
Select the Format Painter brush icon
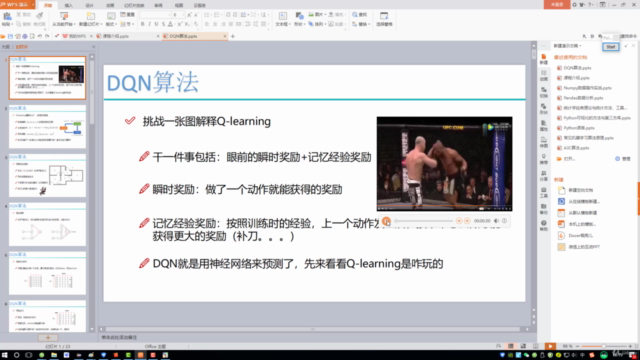click(40, 16)
